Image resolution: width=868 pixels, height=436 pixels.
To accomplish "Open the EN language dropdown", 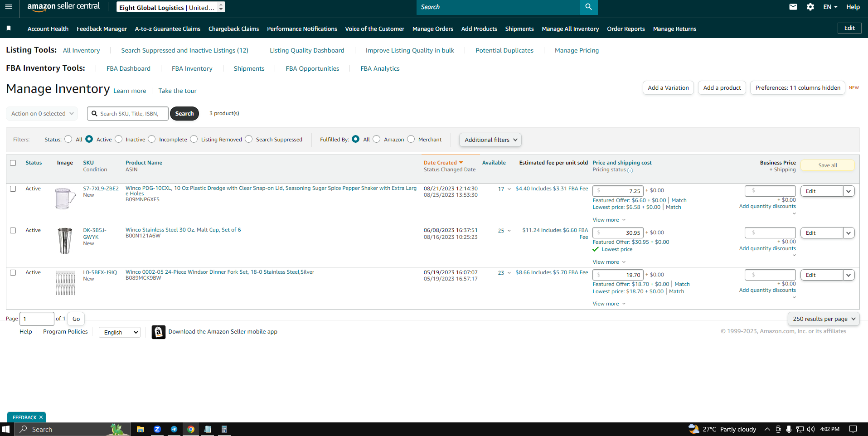I will point(830,7).
